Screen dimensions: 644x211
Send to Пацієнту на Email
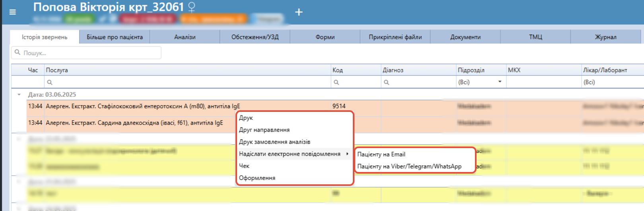click(415, 154)
